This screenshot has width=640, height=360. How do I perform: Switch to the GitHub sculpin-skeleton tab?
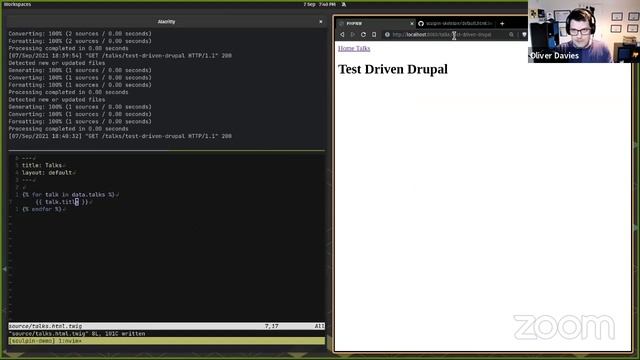[456, 24]
